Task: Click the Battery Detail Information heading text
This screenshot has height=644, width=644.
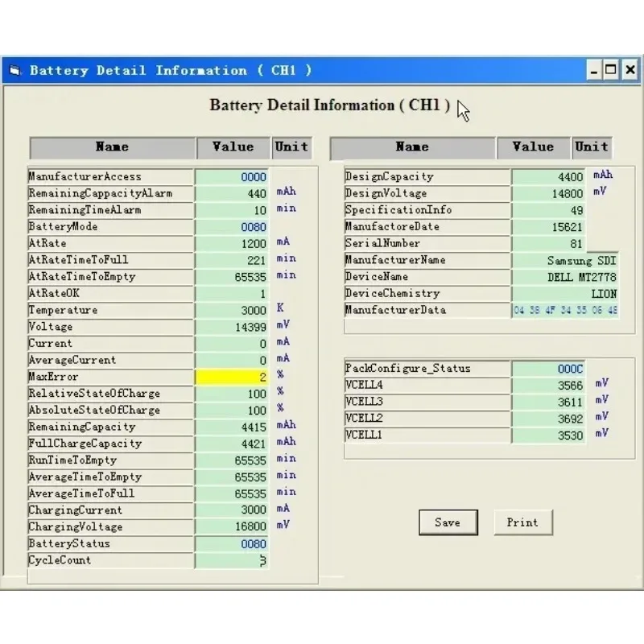Action: (330, 105)
